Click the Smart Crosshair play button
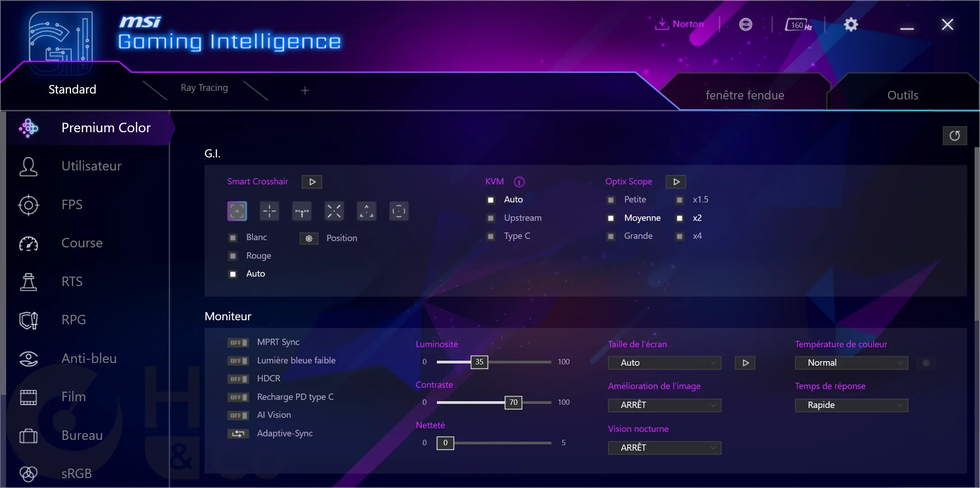The width and height of the screenshot is (980, 488). point(311,182)
